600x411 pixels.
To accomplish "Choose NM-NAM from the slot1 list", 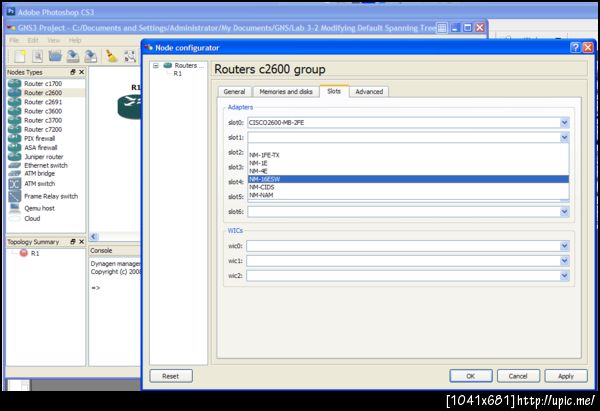I will tap(408, 195).
